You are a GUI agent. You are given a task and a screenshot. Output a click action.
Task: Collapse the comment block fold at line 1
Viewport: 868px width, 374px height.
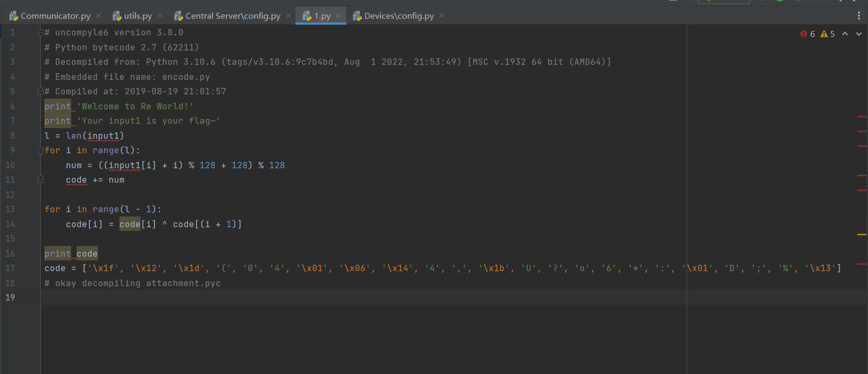(x=40, y=33)
